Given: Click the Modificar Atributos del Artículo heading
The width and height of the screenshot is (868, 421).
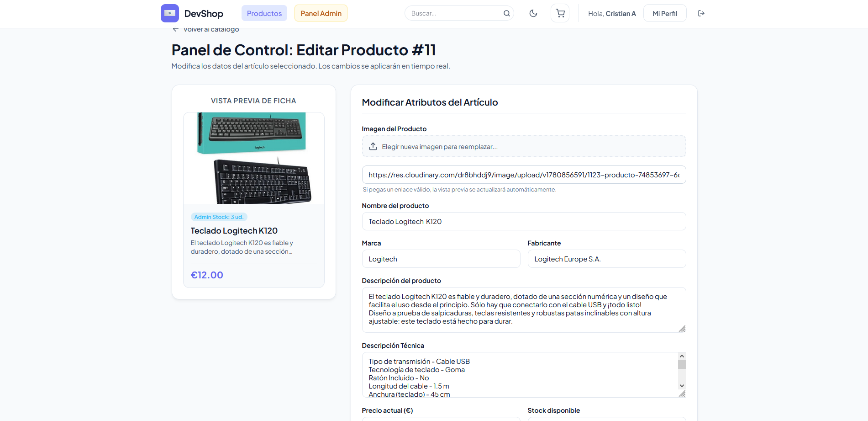Looking at the screenshot, I should point(430,102).
